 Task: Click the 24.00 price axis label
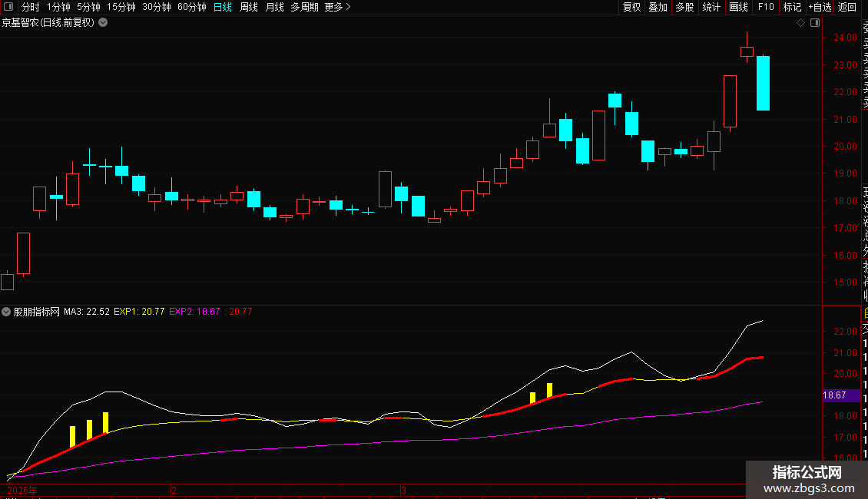tap(845, 38)
